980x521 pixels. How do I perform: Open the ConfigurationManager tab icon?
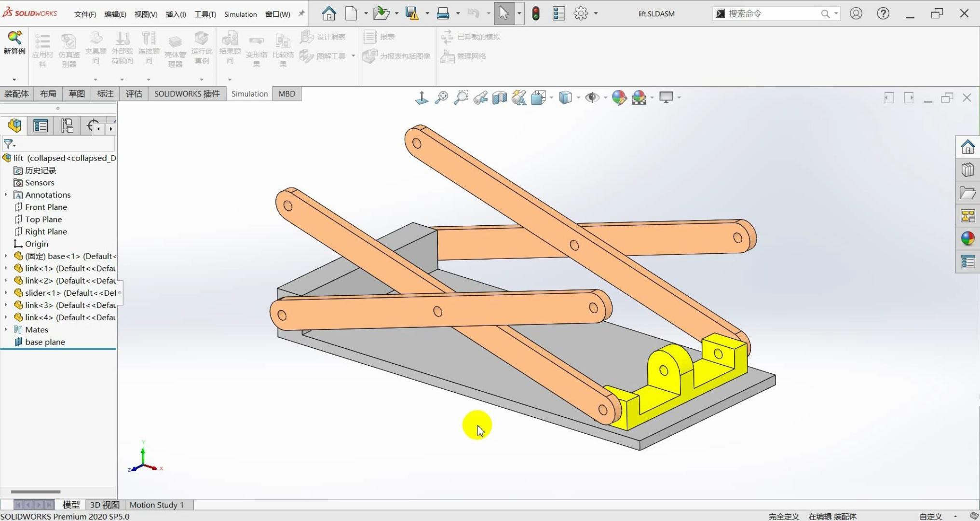click(67, 126)
